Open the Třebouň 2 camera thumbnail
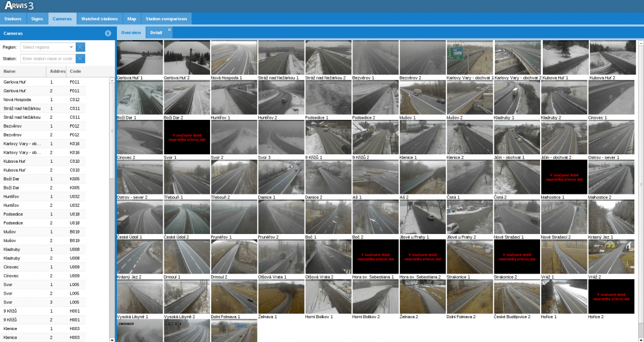Image resolution: width=644 pixels, height=342 pixels. coord(234,177)
